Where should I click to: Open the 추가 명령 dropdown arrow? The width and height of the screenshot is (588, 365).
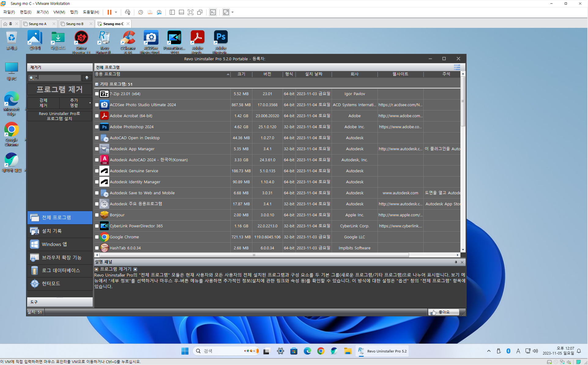(x=90, y=103)
